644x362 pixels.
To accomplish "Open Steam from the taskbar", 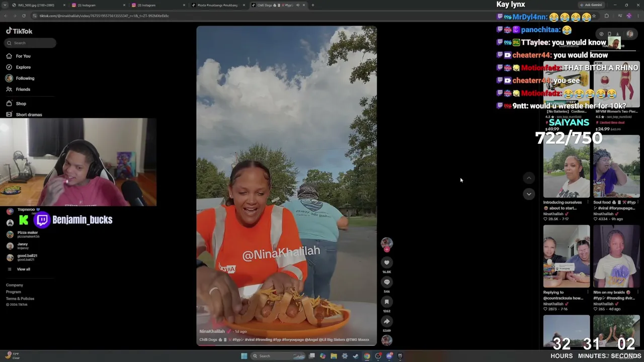I will click(356, 356).
